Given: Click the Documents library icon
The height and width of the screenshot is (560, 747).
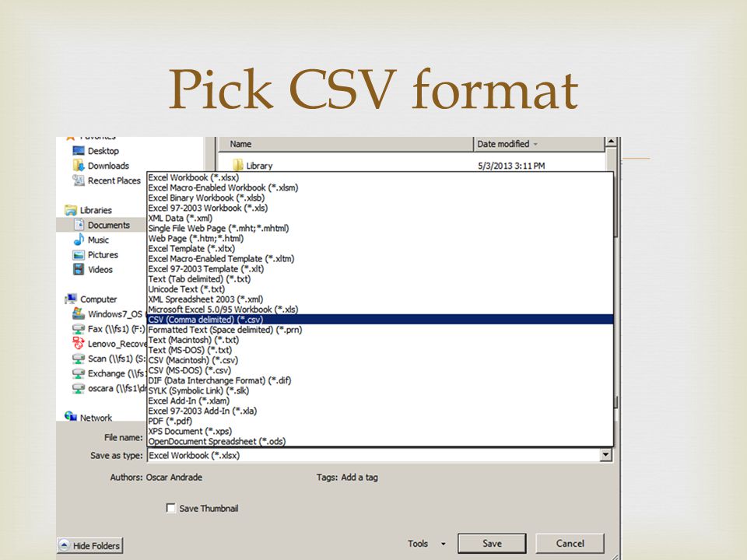Looking at the screenshot, I should (x=79, y=225).
